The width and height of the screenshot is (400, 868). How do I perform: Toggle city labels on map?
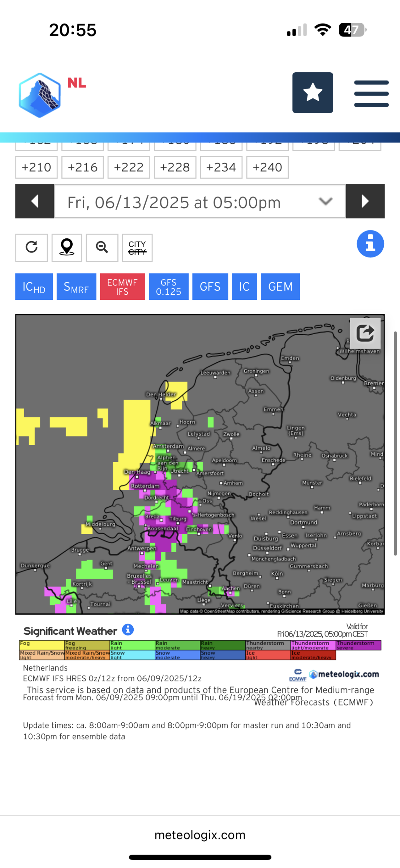click(x=137, y=247)
